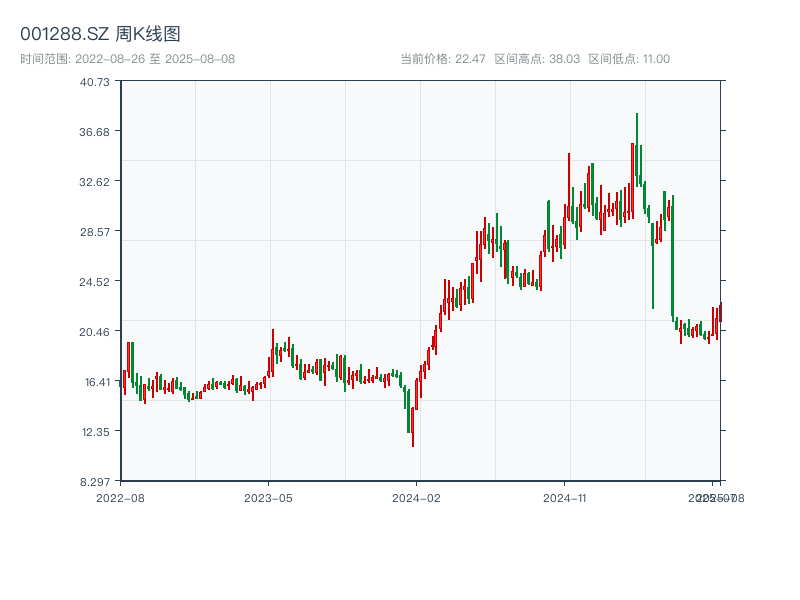The height and width of the screenshot is (600, 800).
Task: Click x-axis label 2022-08
Action: click(x=120, y=498)
